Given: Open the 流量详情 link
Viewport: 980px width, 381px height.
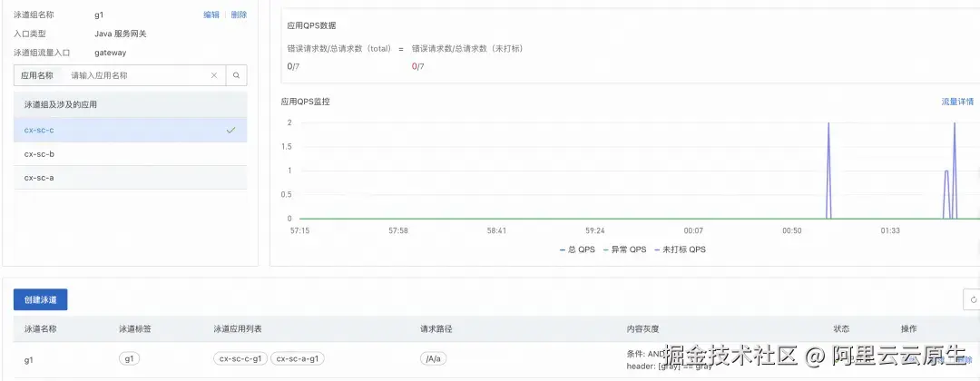Looking at the screenshot, I should coord(957,102).
